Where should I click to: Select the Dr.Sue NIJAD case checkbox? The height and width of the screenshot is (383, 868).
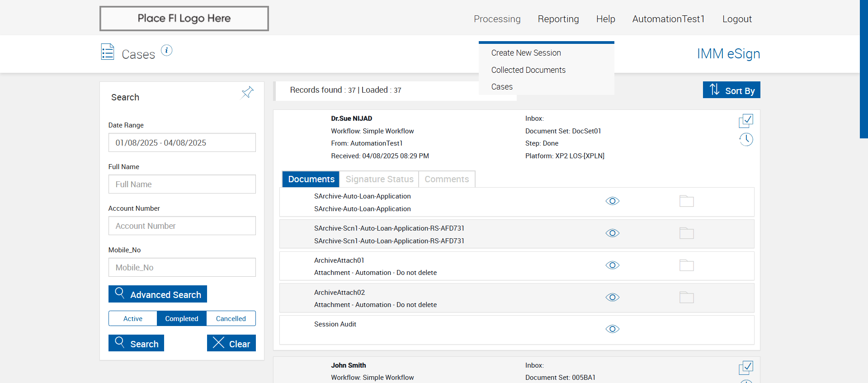click(x=746, y=121)
